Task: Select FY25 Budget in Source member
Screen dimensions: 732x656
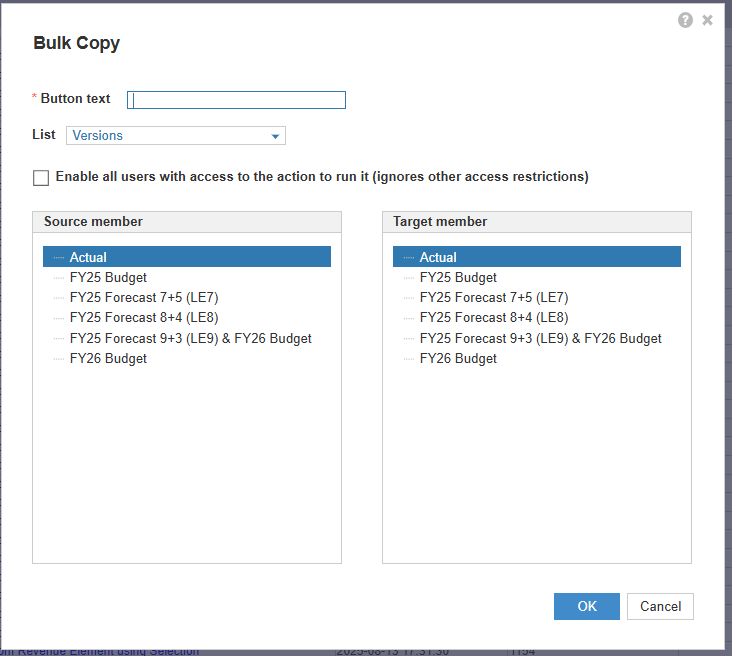Action: click(108, 277)
